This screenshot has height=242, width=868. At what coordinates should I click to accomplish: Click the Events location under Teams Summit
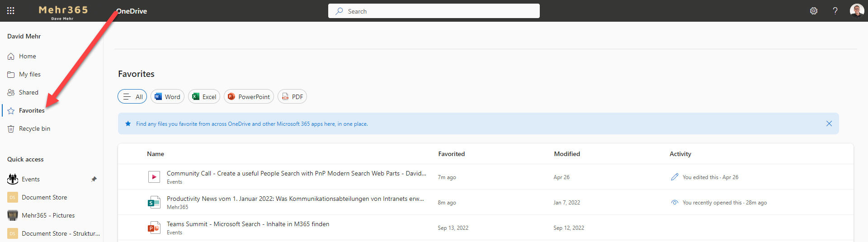[x=175, y=233]
